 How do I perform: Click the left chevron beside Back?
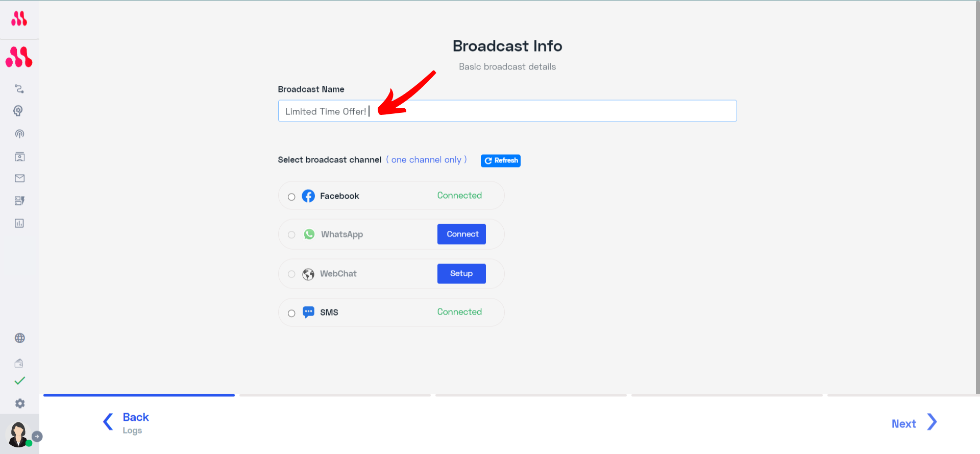tap(108, 422)
